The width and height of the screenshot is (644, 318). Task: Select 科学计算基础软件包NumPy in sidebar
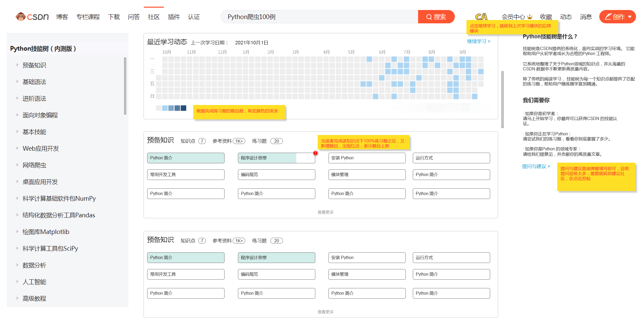coord(59,198)
